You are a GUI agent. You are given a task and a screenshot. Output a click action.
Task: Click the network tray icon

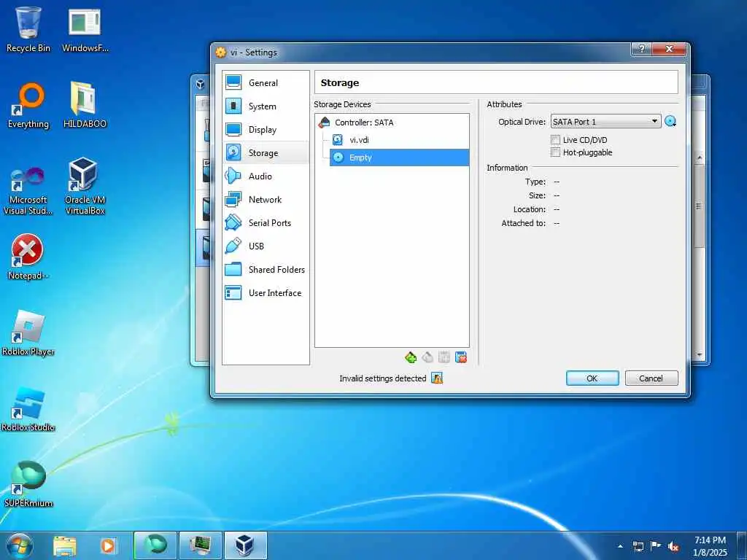[x=638, y=546]
